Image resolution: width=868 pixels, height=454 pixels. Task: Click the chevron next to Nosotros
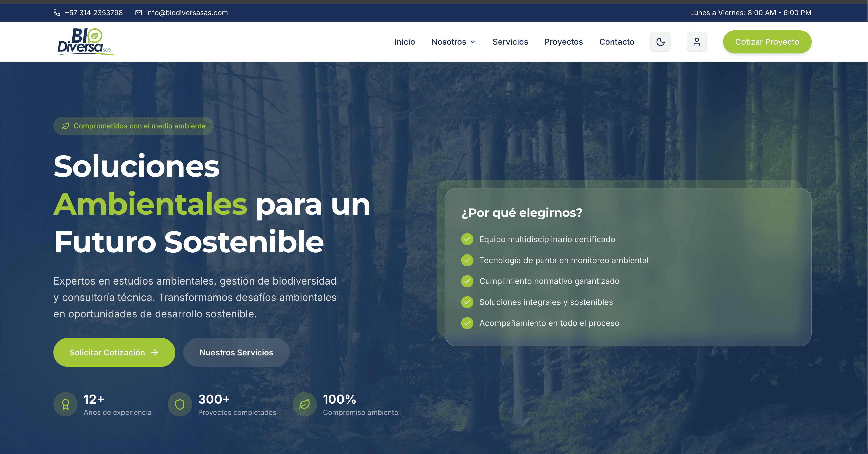point(473,42)
